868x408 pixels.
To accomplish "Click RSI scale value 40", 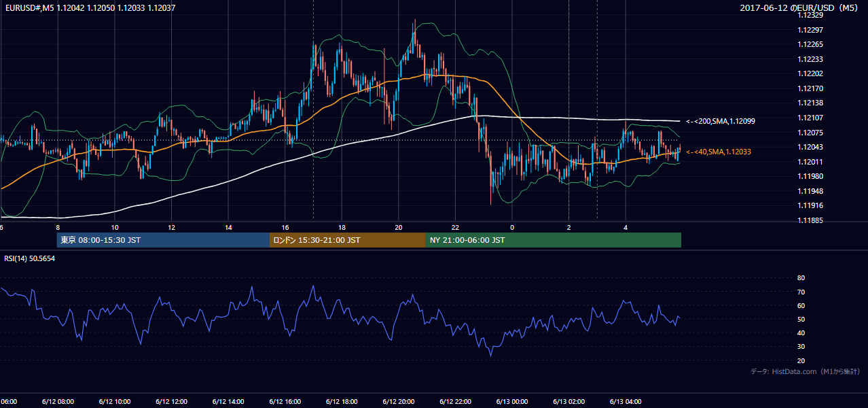I will pyautogui.click(x=801, y=333).
